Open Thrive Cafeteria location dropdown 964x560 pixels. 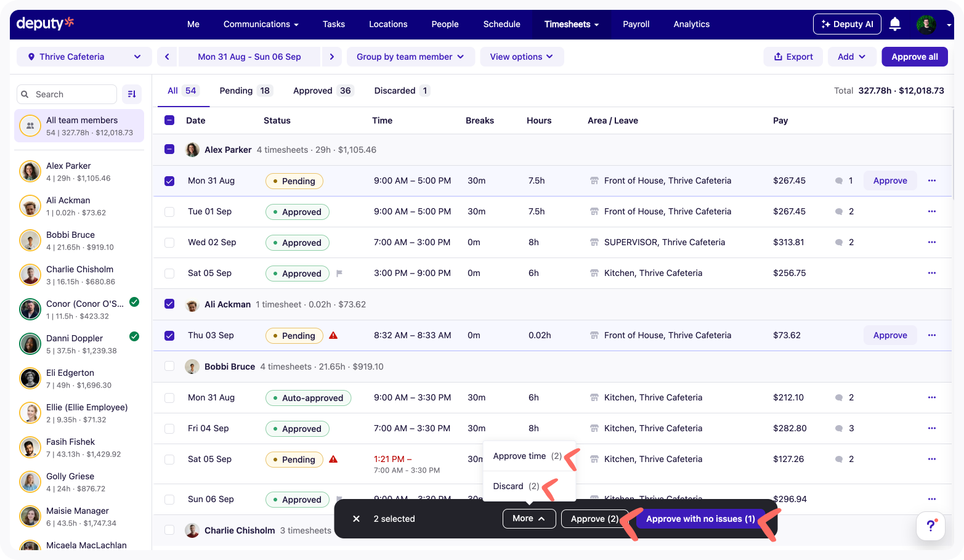coord(84,57)
